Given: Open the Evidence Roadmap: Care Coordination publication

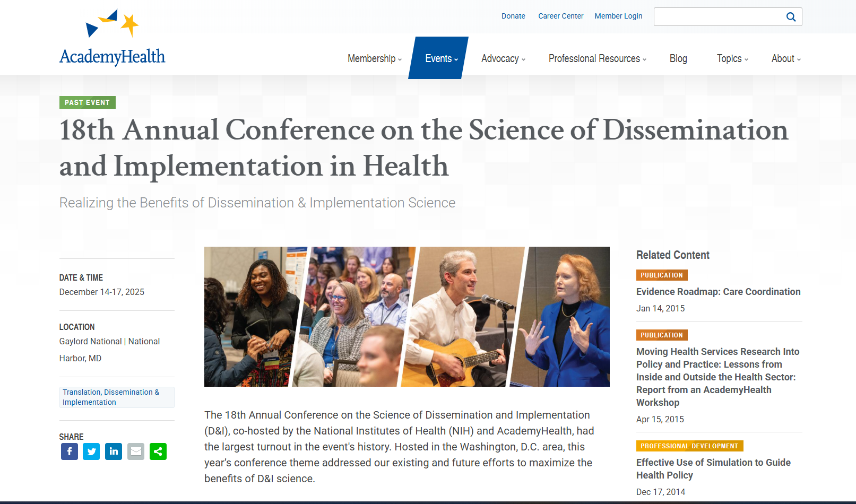Looking at the screenshot, I should (x=718, y=292).
